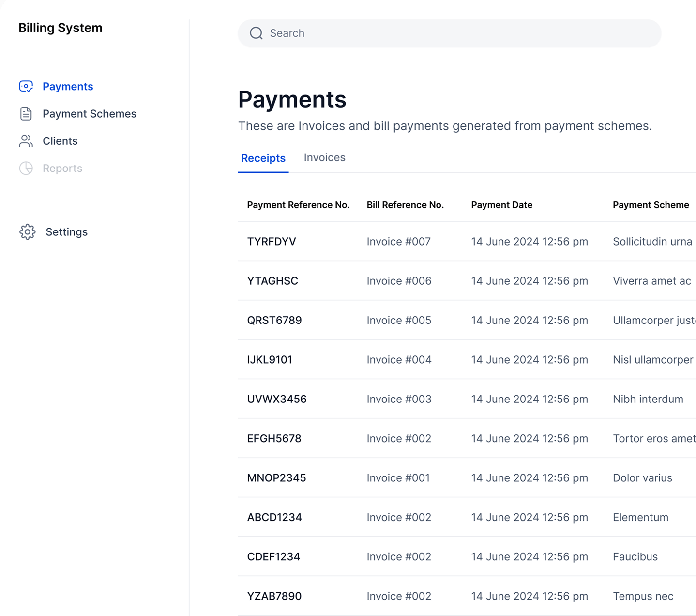Open Payment Schemes from the sidebar
The image size is (696, 616).
click(x=89, y=114)
